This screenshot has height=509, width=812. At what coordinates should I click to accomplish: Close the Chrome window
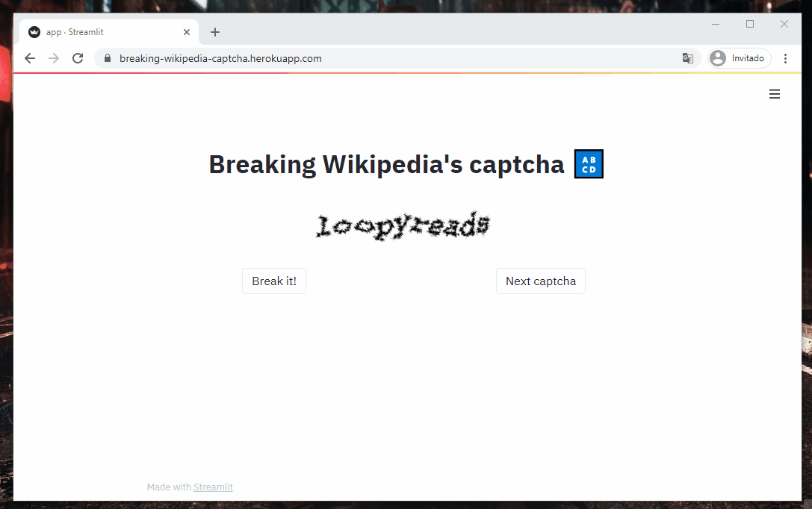click(784, 24)
